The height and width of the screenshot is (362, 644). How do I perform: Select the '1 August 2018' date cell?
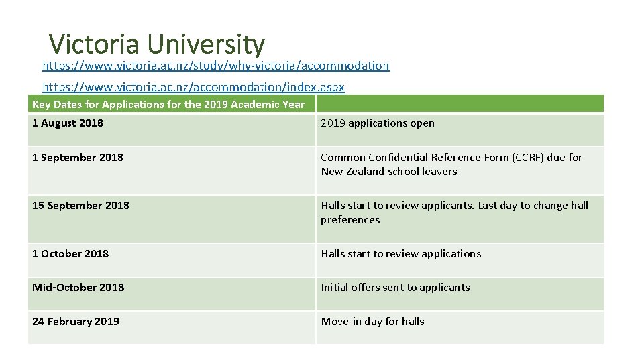click(x=172, y=129)
